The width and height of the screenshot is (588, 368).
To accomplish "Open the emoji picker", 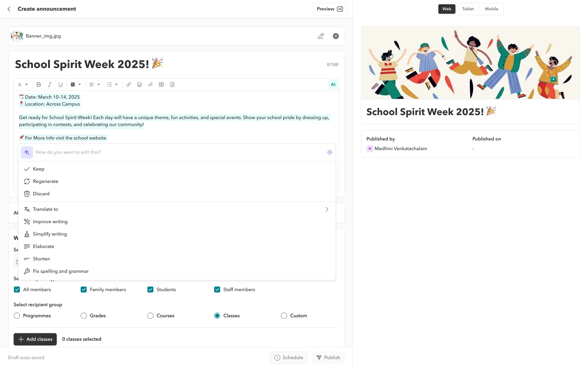I will coord(139,84).
